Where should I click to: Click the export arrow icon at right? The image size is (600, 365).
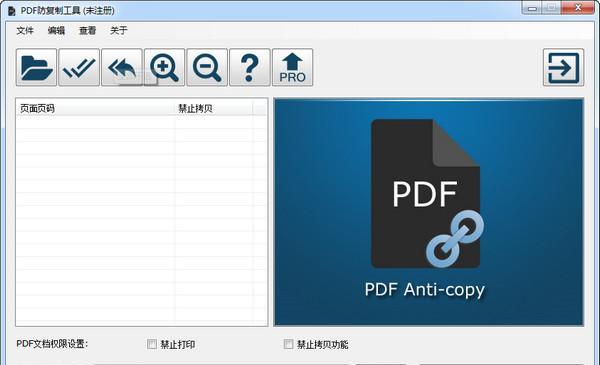(563, 67)
